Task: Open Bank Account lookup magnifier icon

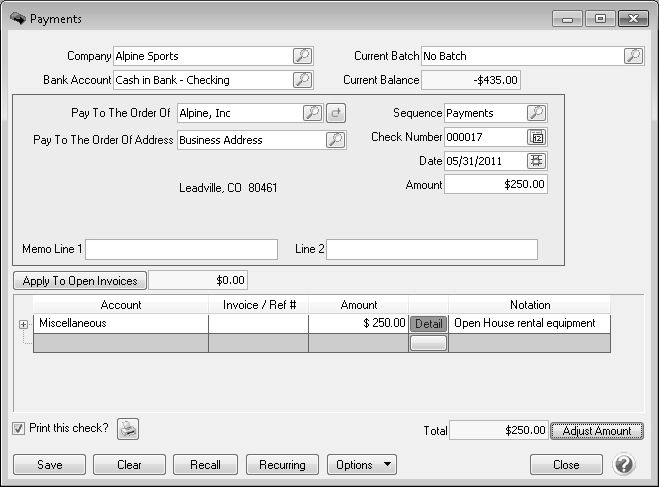Action: pyautogui.click(x=302, y=80)
